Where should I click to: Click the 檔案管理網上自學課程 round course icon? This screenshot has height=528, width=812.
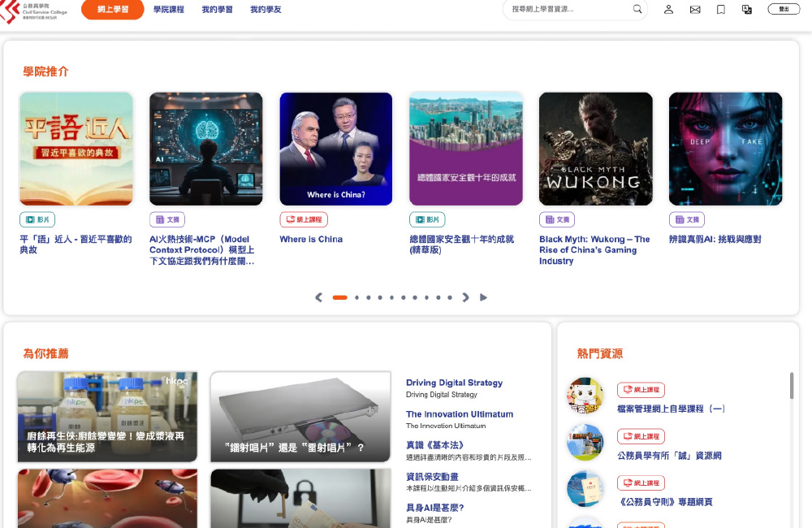click(585, 396)
